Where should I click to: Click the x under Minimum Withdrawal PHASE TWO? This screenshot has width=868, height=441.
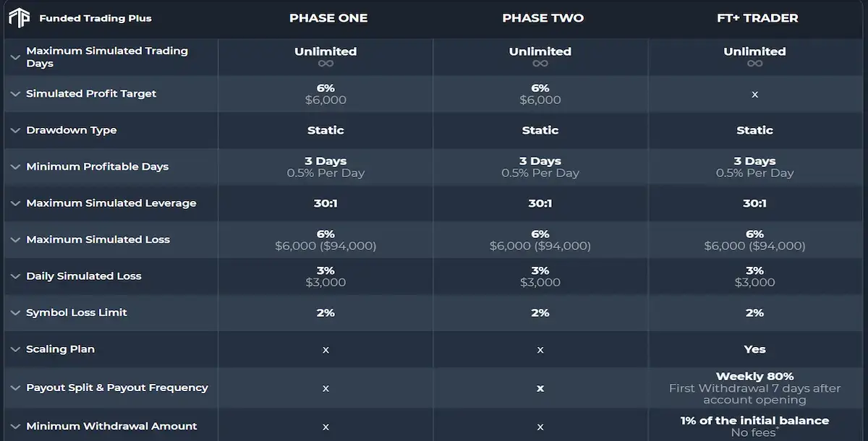[x=540, y=426]
